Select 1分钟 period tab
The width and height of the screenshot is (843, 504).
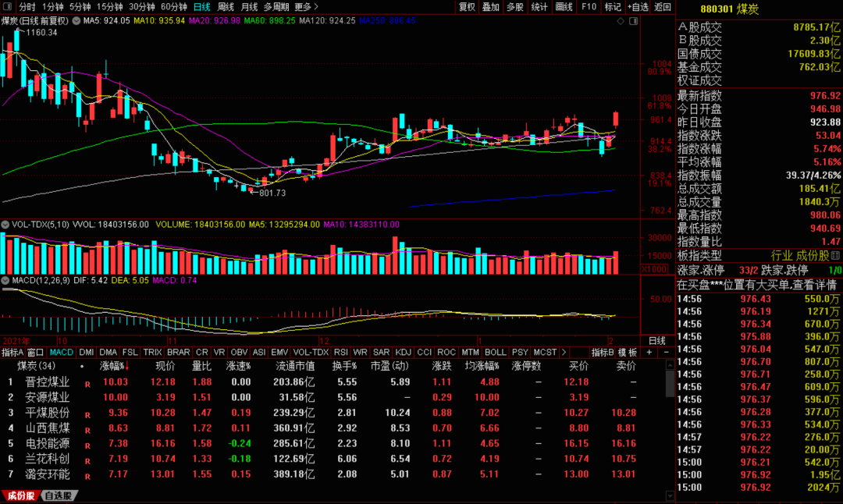click(x=53, y=7)
